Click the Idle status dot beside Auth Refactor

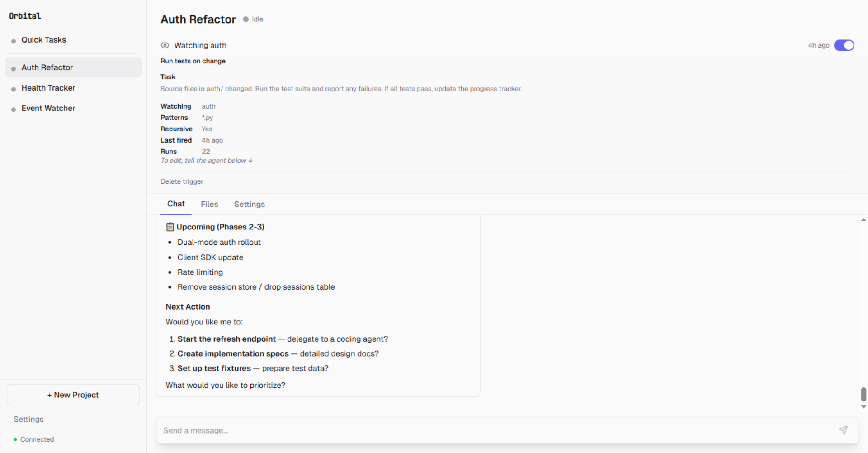coord(245,19)
